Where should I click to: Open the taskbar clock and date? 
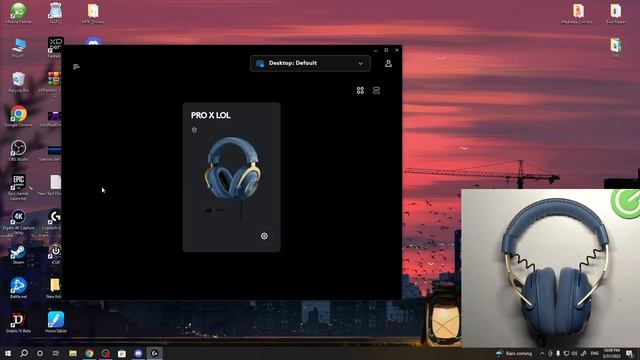pyautogui.click(x=612, y=353)
